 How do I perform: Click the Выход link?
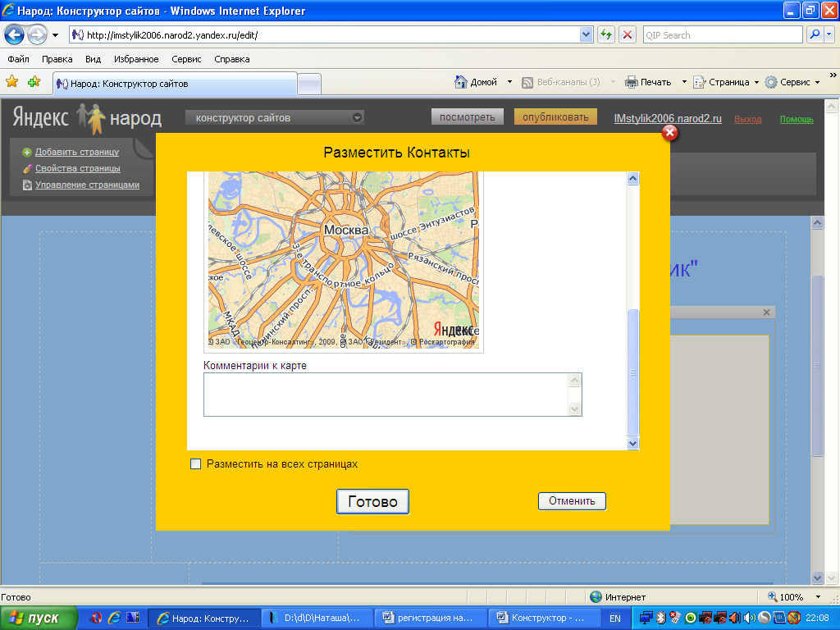[747, 119]
